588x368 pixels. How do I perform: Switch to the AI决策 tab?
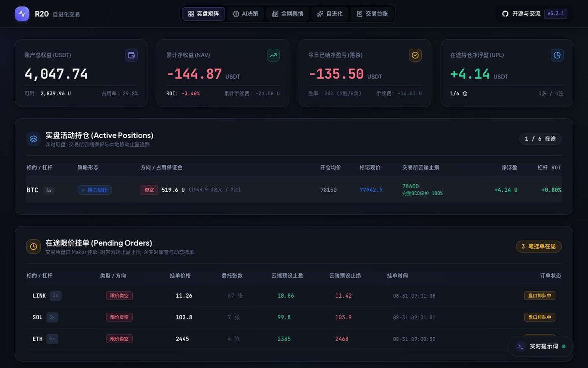point(246,14)
